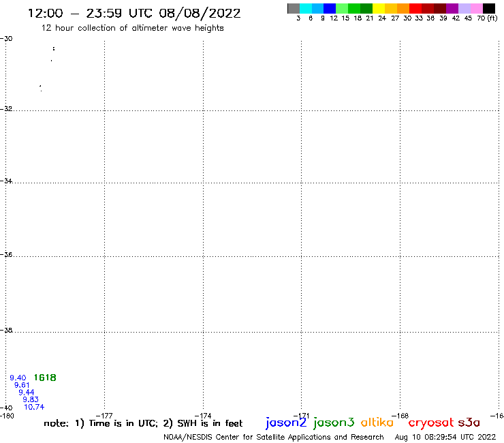Select the wave height value 9.61
This screenshot has height=443, width=504.
tap(22, 385)
